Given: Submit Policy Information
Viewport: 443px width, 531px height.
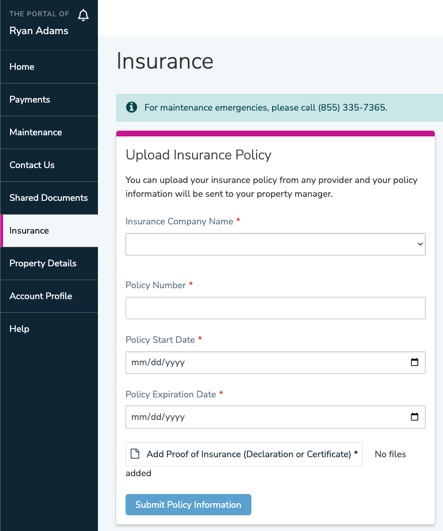Looking at the screenshot, I should 188,505.
